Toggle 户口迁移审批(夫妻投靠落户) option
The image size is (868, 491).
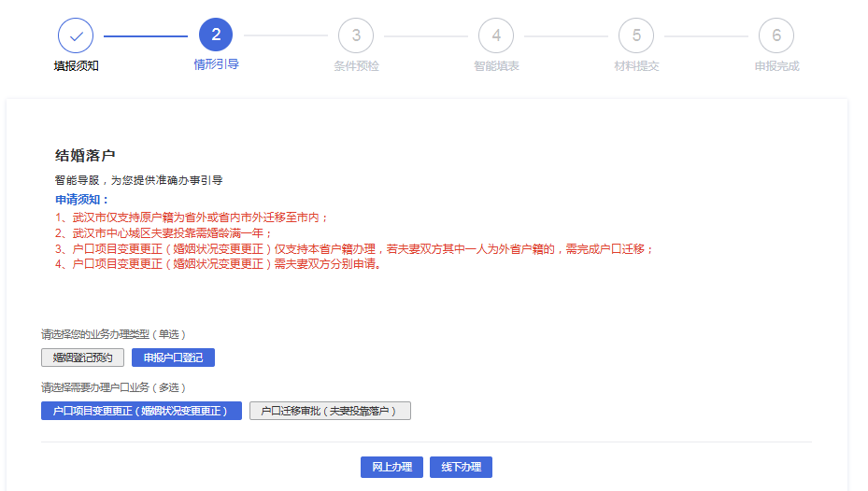click(x=330, y=411)
